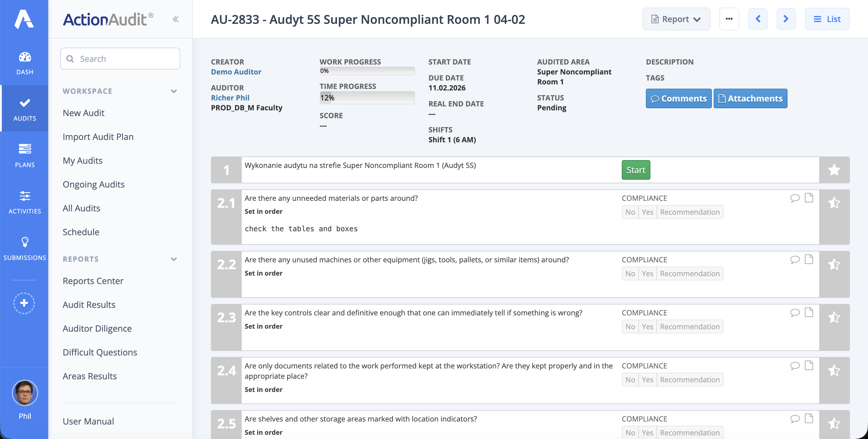Collapse the Reports section
Viewport: 868px width, 439px height.
[174, 259]
